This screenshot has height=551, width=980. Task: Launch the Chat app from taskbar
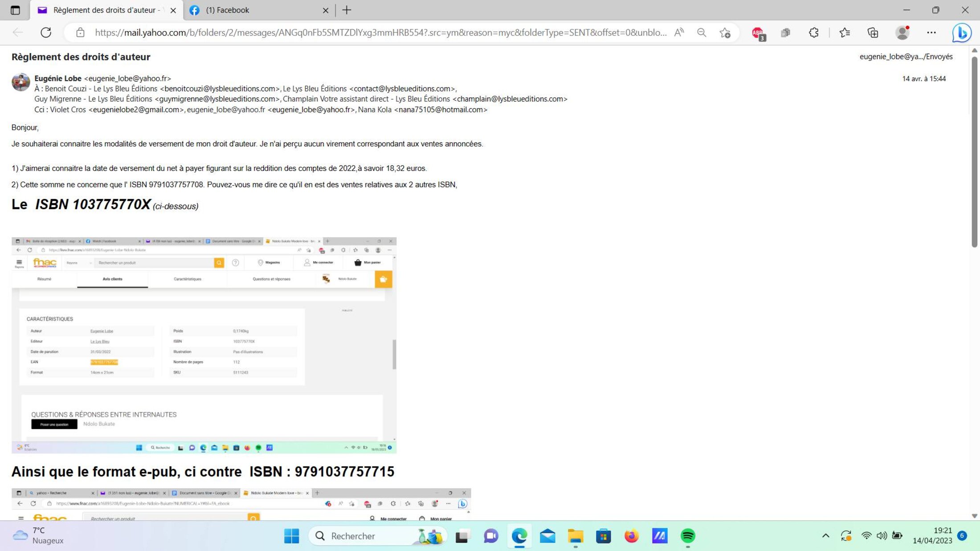point(491,536)
